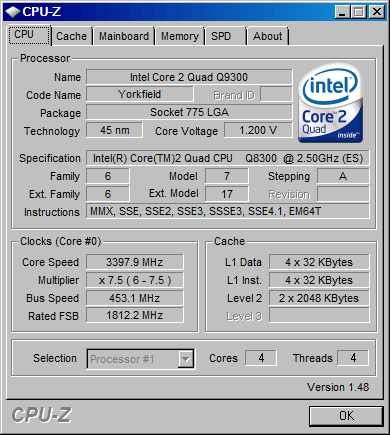Click the Specification text field
Image resolution: width=390 pixels, height=435 pixels.
228,158
